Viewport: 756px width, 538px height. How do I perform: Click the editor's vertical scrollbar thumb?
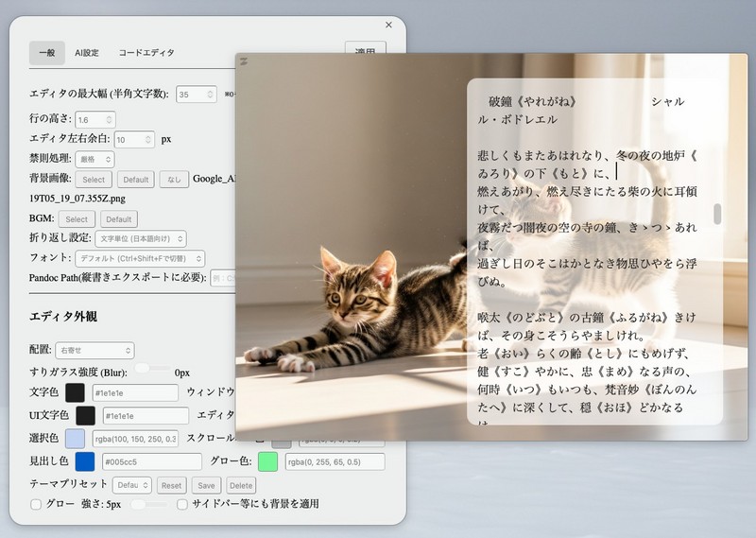click(x=717, y=215)
